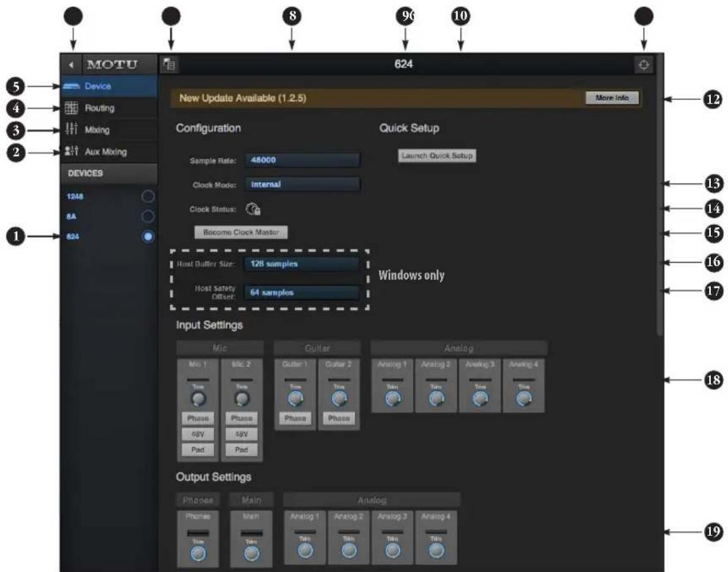Toggle the Mic 2 Pad
Screen dimensions: 728x572
click(x=242, y=449)
